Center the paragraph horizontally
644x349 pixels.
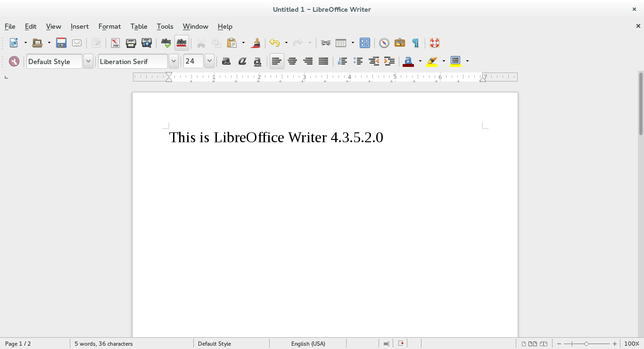[292, 61]
